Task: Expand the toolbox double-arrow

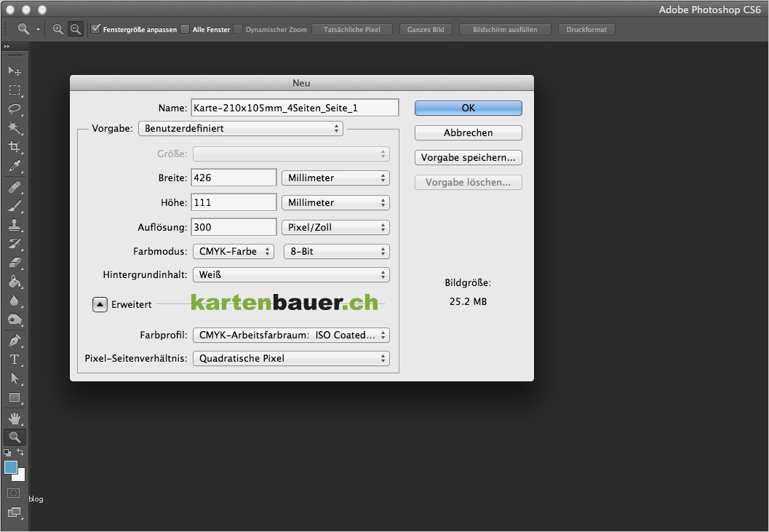Action: point(7,46)
